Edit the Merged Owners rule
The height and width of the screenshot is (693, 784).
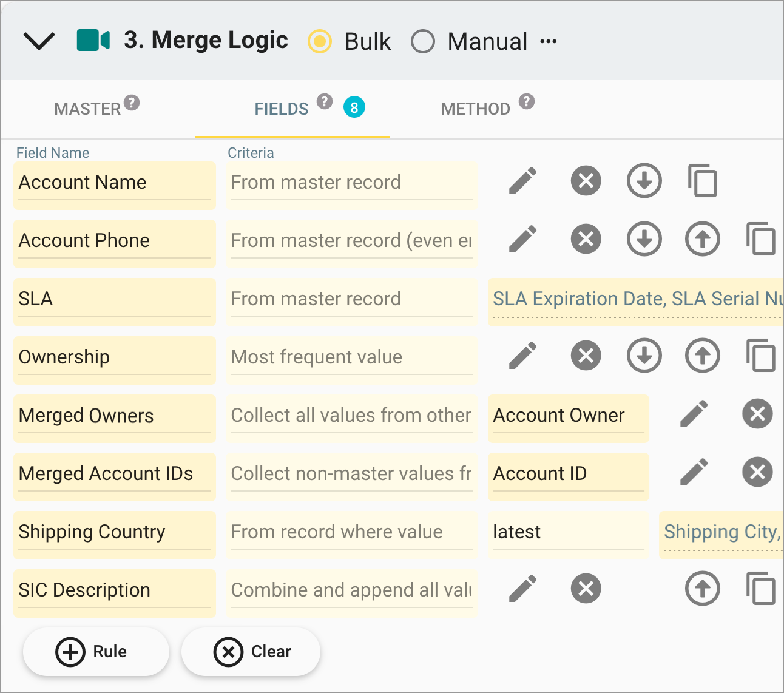[x=694, y=414]
